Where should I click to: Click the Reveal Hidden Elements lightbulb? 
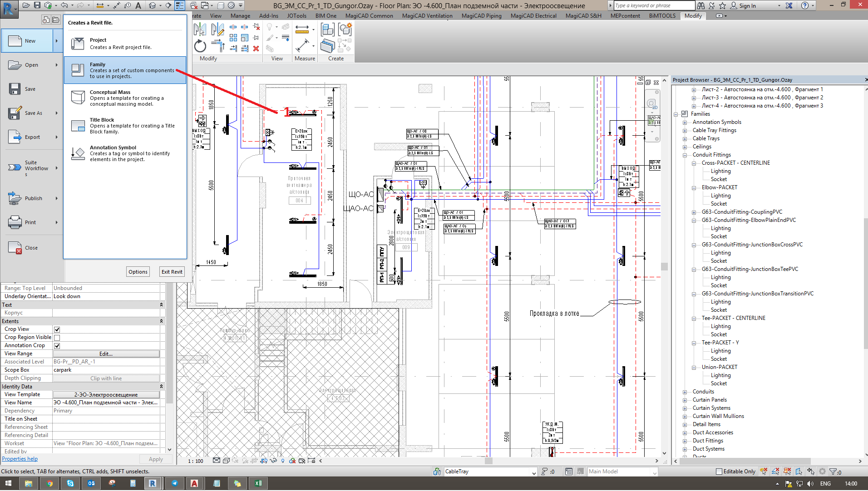pyautogui.click(x=283, y=461)
